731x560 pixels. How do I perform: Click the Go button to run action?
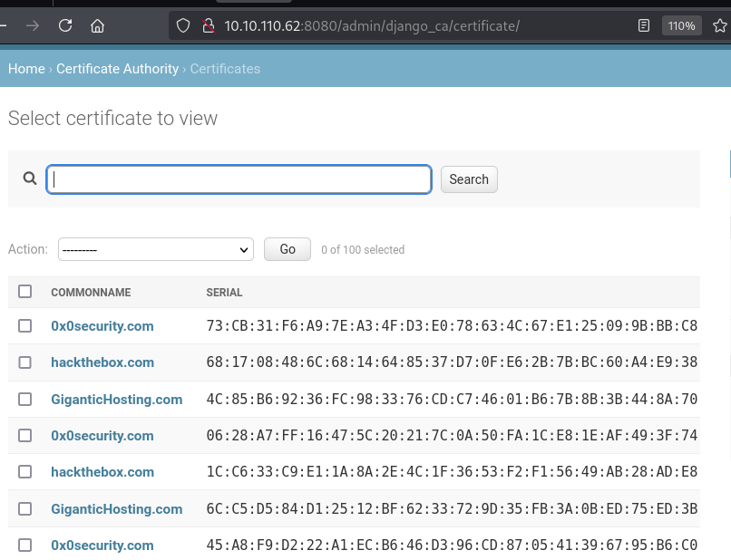pos(288,249)
